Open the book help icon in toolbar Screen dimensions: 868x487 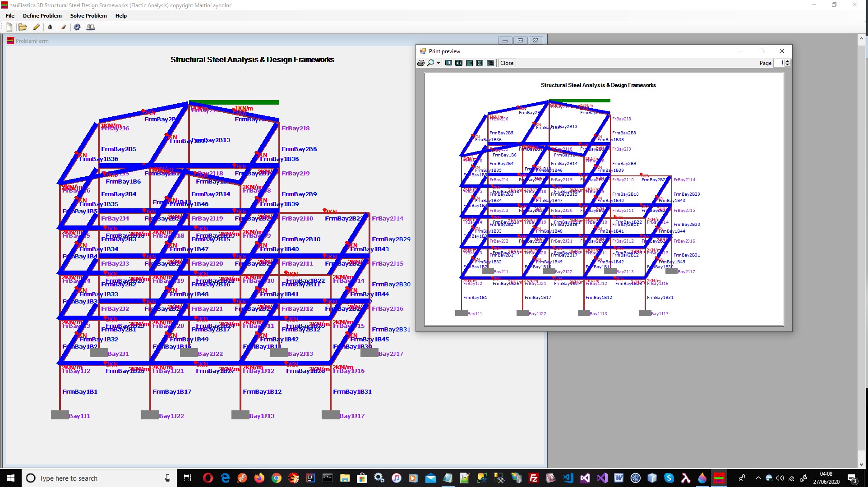[x=91, y=27]
